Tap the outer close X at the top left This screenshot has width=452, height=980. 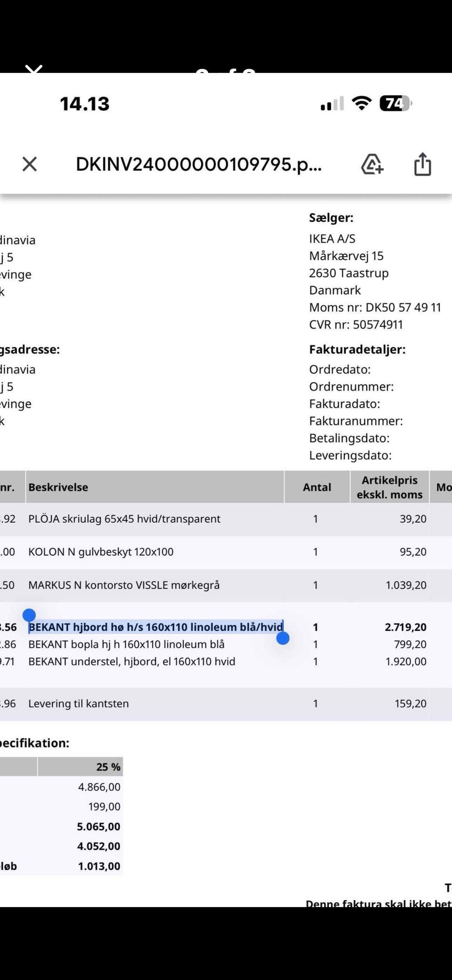[x=33, y=70]
